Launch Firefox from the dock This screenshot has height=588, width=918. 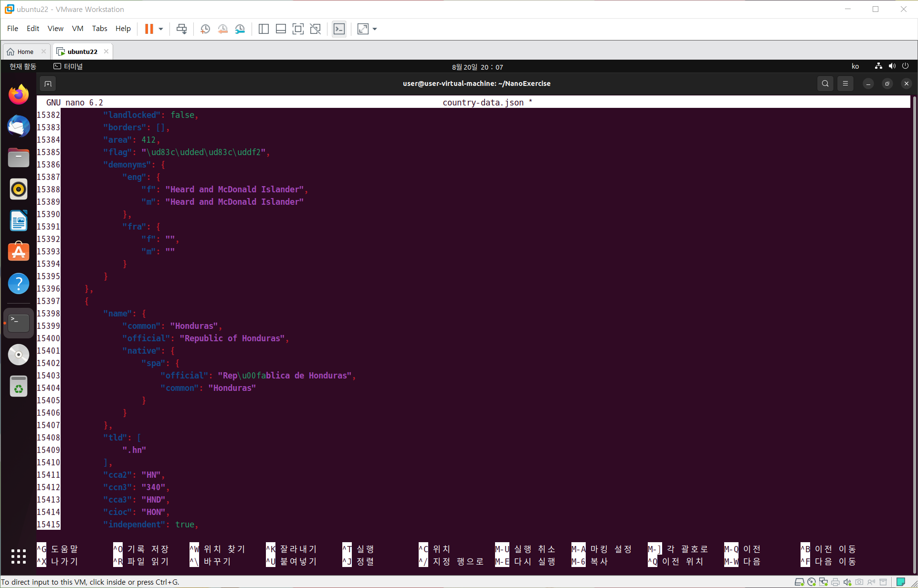click(19, 94)
